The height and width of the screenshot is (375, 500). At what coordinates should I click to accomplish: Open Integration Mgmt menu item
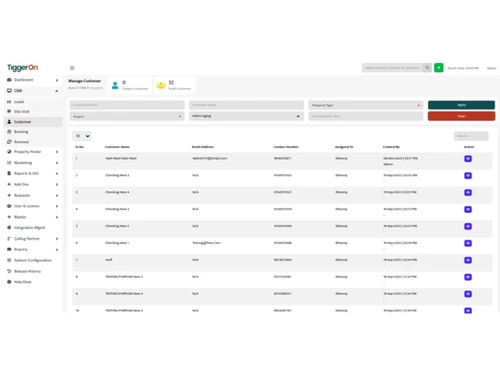[x=29, y=228]
